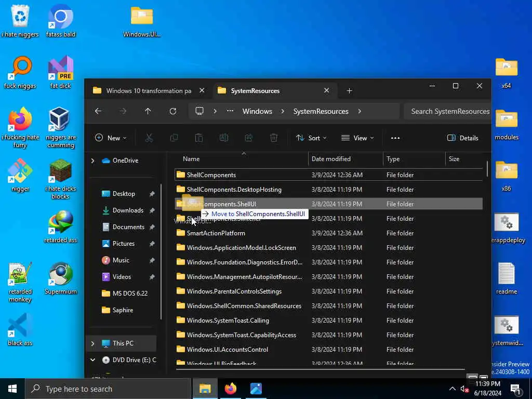Select the Supermium desktop shortcut
This screenshot has width=532, height=399.
pyautogui.click(x=61, y=278)
